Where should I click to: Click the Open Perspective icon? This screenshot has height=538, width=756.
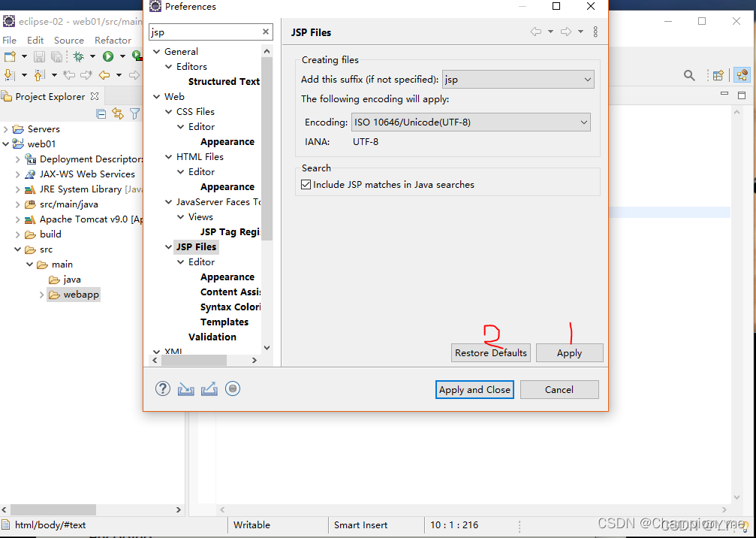coord(718,75)
